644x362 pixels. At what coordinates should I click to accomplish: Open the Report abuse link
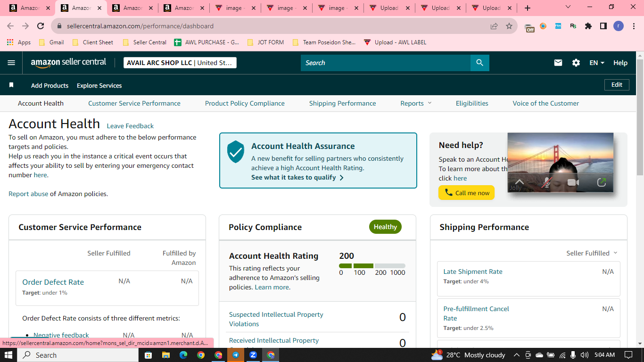point(28,194)
